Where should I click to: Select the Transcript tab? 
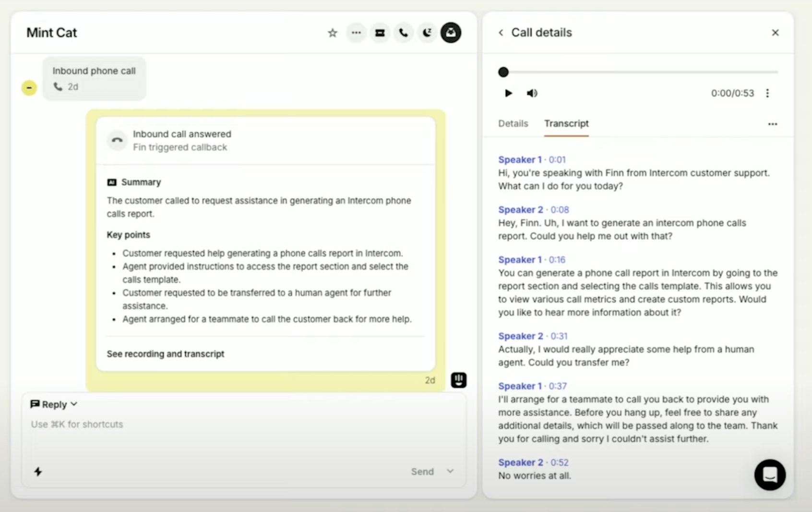pos(566,123)
